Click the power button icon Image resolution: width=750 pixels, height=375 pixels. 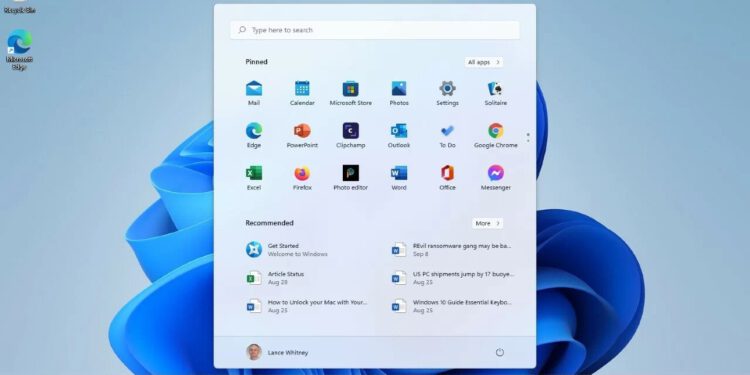point(499,353)
